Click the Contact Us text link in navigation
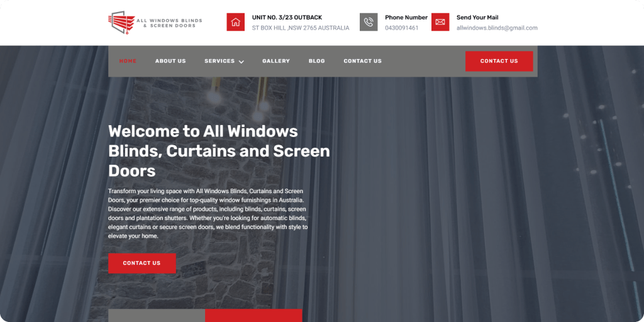644x322 pixels. pos(362,61)
